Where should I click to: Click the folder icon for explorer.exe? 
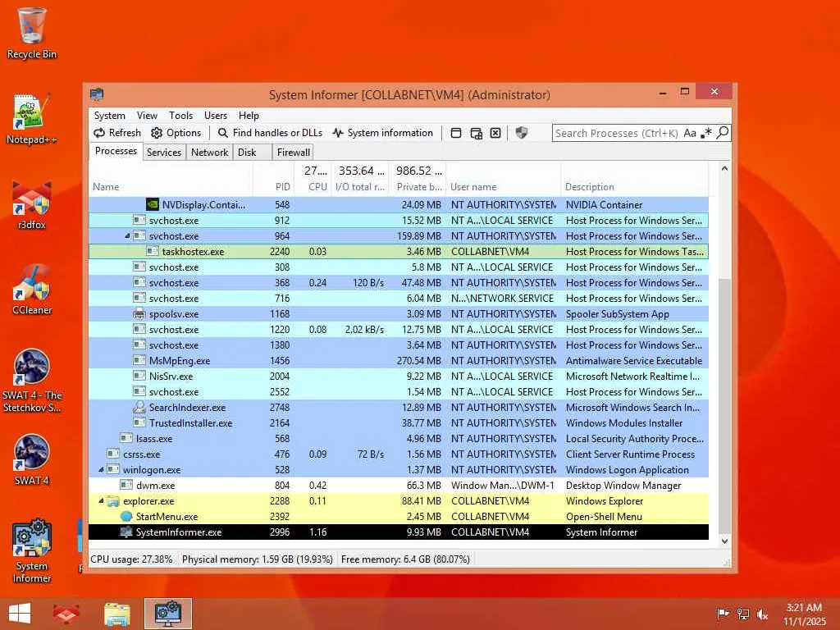pos(113,501)
